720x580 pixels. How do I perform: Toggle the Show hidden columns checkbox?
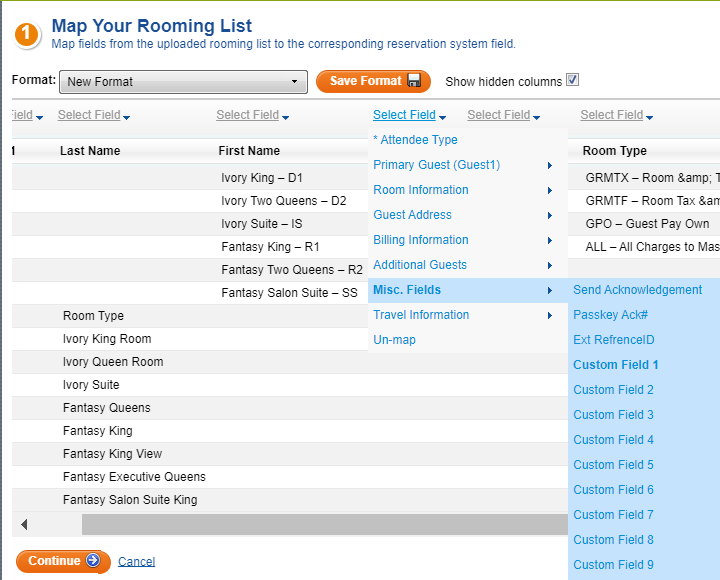pyautogui.click(x=572, y=81)
